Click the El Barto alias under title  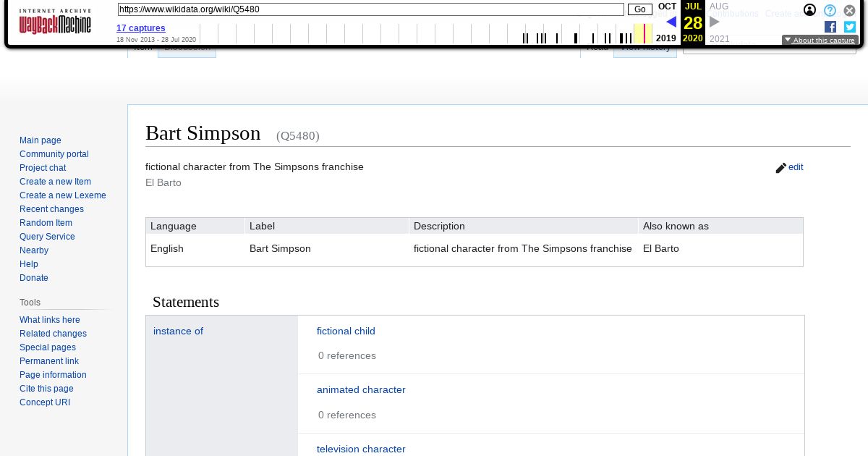coord(163,182)
